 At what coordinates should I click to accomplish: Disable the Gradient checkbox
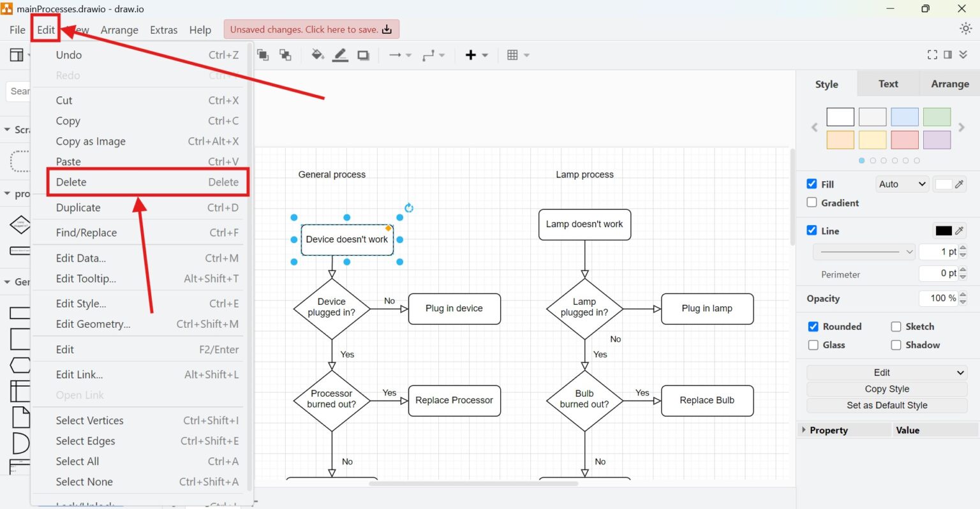(812, 202)
